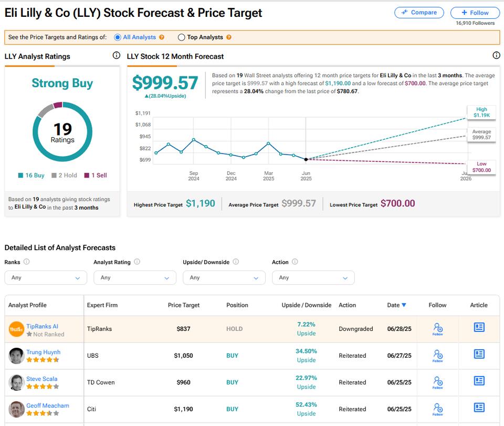
Task: Click the help icon beside All Analysts
Action: coord(162,37)
